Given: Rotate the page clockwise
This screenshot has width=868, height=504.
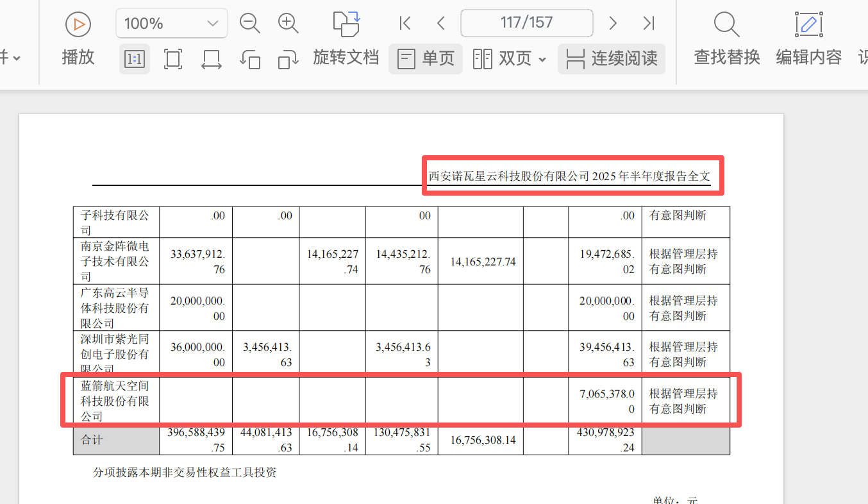Looking at the screenshot, I should pos(288,60).
